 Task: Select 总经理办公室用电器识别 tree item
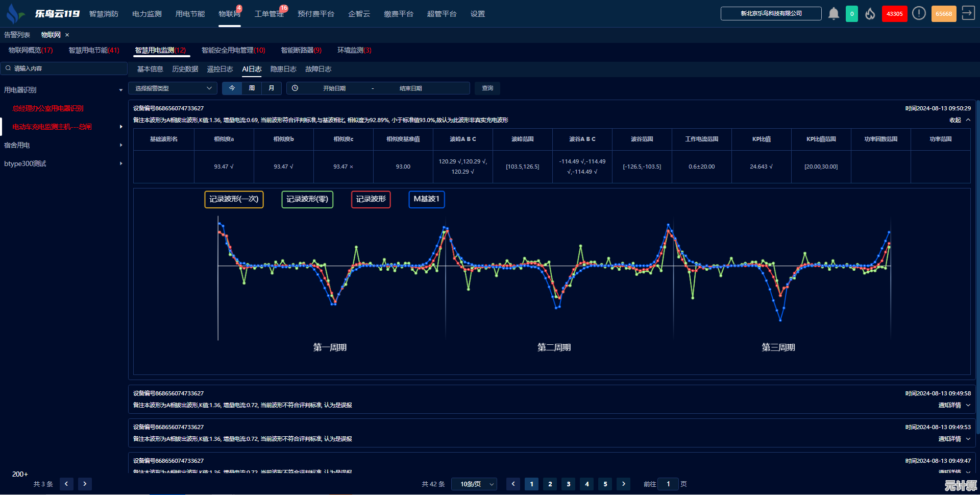click(x=48, y=108)
